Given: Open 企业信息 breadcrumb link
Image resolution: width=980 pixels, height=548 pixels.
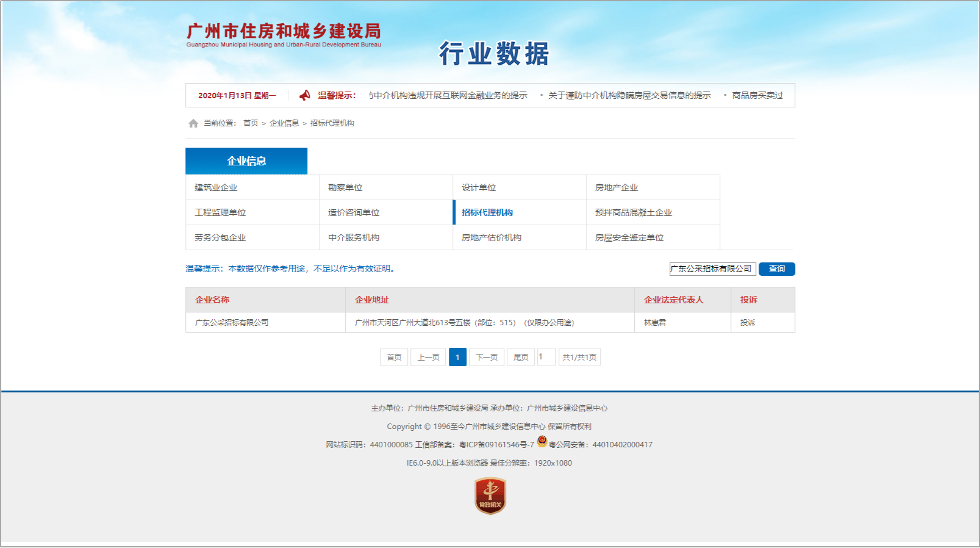Looking at the screenshot, I should tap(284, 123).
